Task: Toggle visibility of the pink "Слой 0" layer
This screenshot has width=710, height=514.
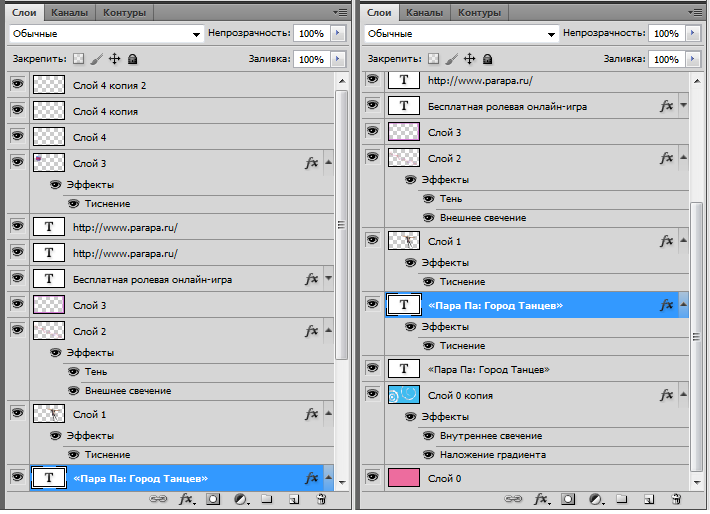Action: coord(372,478)
